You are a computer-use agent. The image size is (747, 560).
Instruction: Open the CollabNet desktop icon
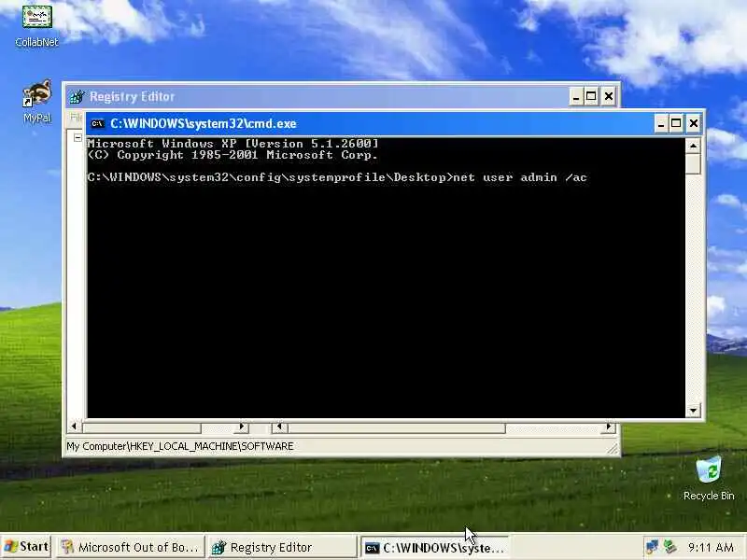tap(36, 26)
